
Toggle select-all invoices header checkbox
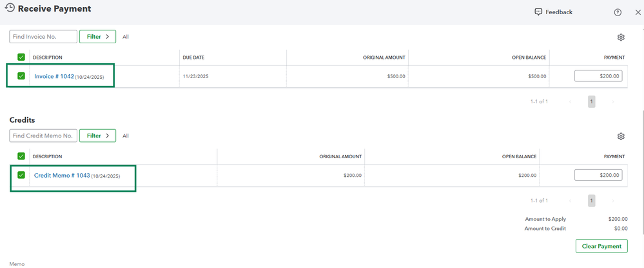[21, 57]
